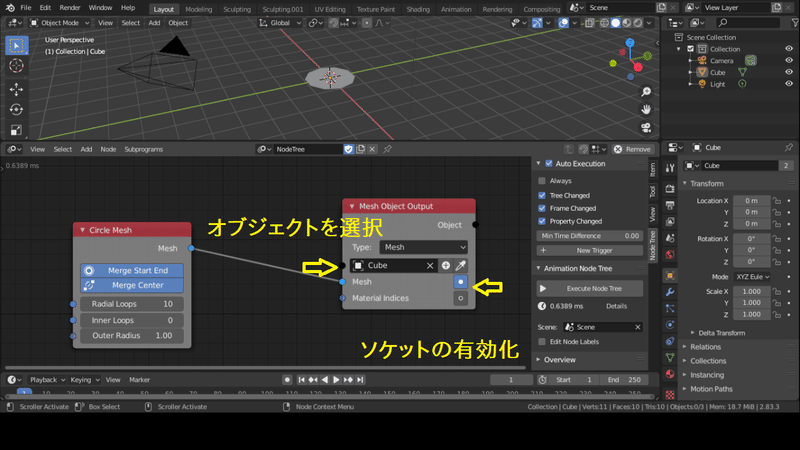The width and height of the screenshot is (800, 450).
Task: Click new object plus icon beside Cube
Action: (x=445, y=265)
